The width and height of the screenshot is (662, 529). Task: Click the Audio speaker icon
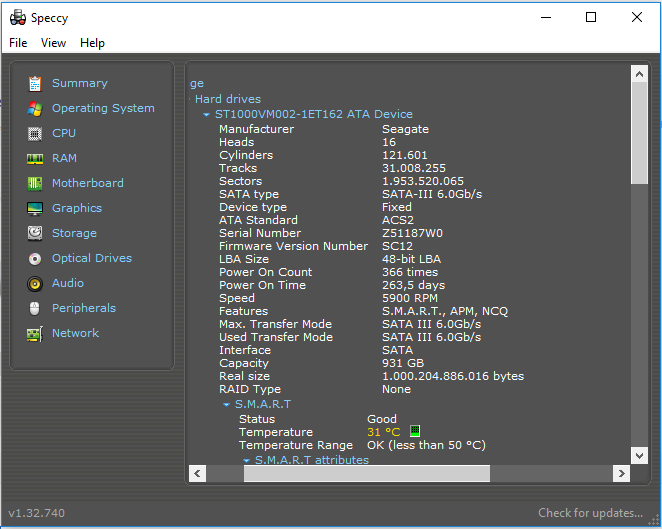click(x=35, y=284)
